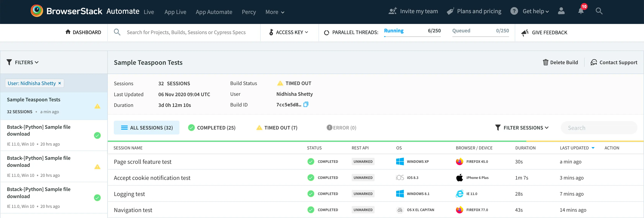Open notifications bell icon

click(x=581, y=11)
